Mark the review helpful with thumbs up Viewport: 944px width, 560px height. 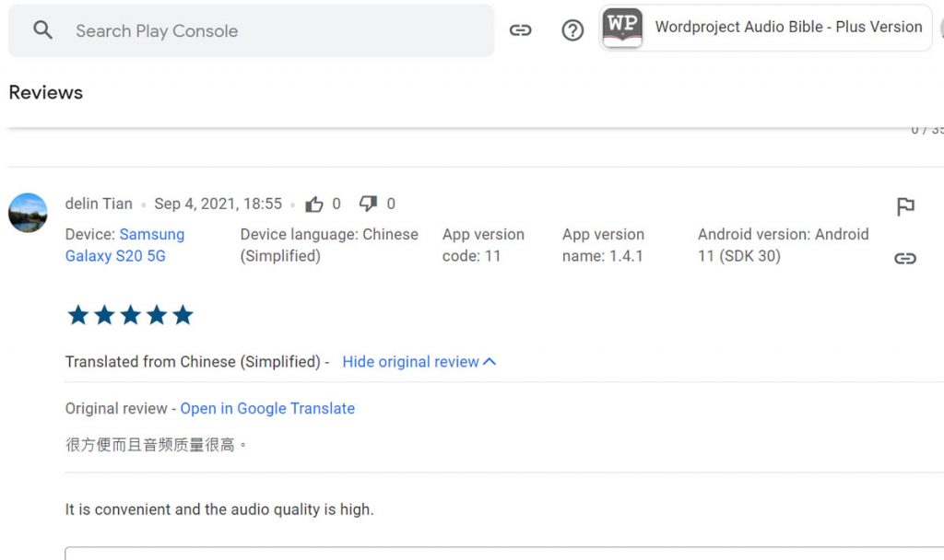pyautogui.click(x=314, y=204)
